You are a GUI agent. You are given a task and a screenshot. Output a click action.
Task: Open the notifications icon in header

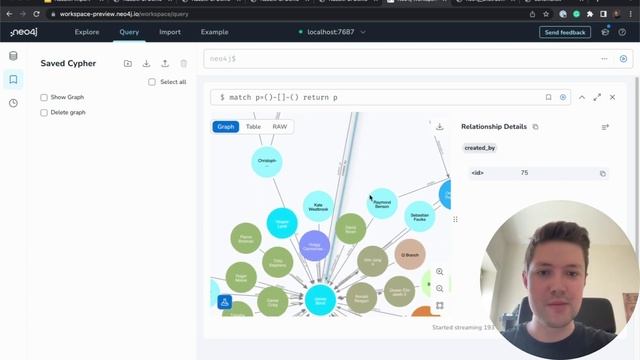tap(605, 32)
